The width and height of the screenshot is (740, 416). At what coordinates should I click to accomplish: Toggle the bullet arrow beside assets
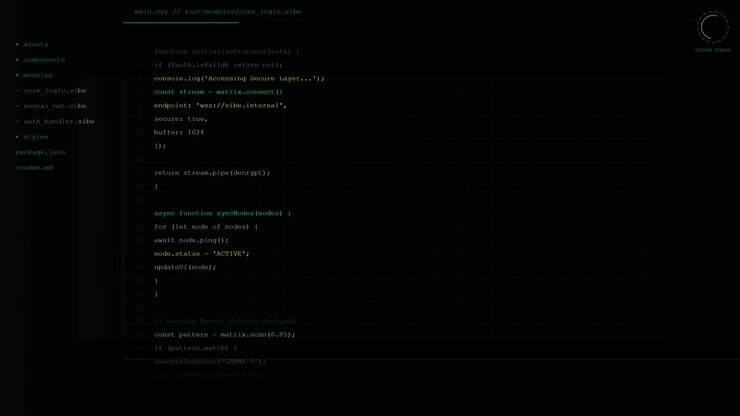pos(17,44)
